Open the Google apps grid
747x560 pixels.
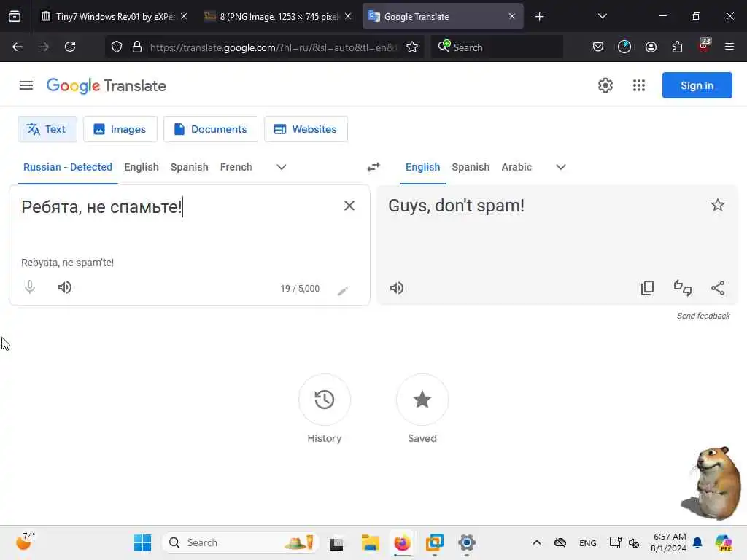[x=639, y=86]
